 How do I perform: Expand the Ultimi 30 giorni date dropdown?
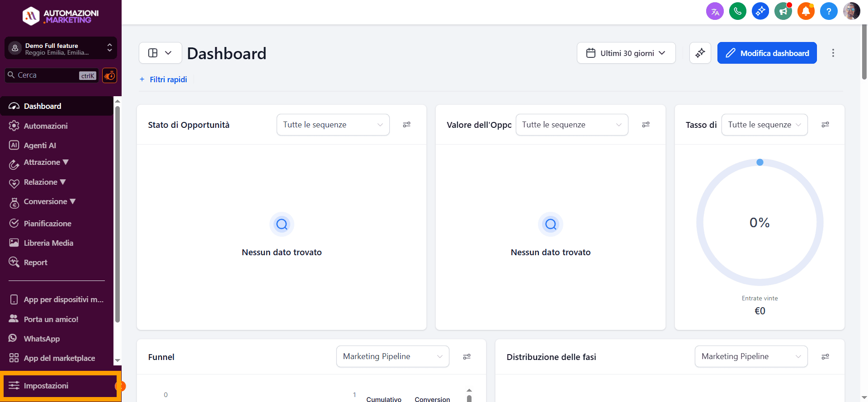[x=626, y=53]
